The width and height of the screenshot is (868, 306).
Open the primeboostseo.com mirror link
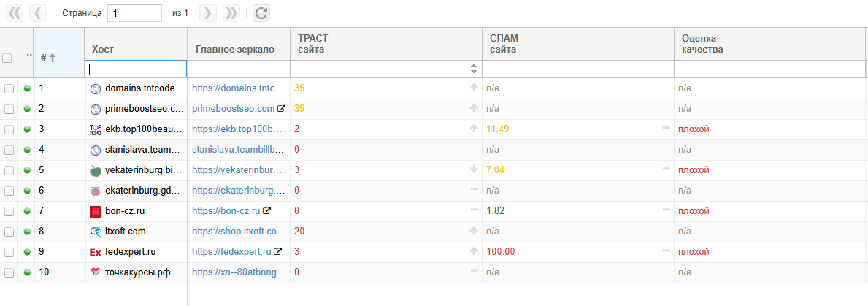click(x=233, y=109)
